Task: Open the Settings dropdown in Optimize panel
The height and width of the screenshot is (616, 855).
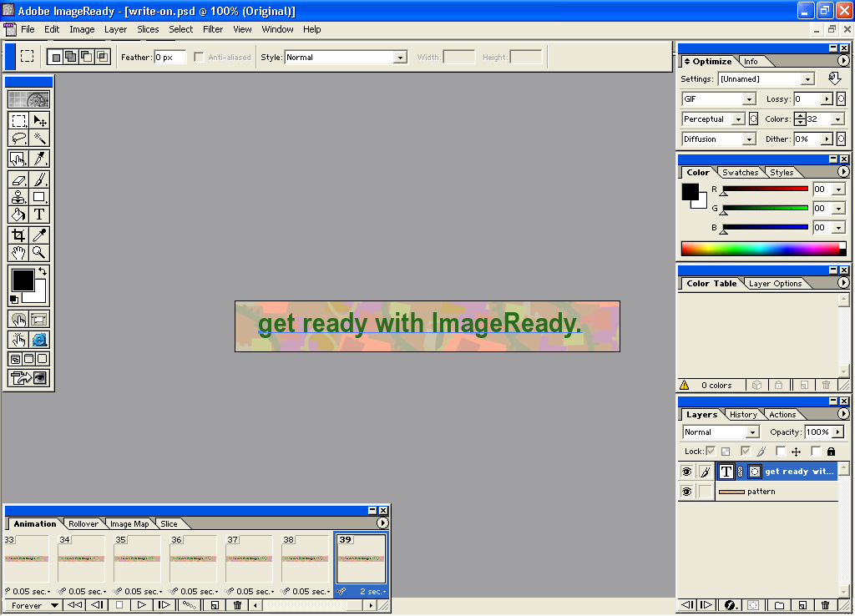Action: (x=807, y=79)
